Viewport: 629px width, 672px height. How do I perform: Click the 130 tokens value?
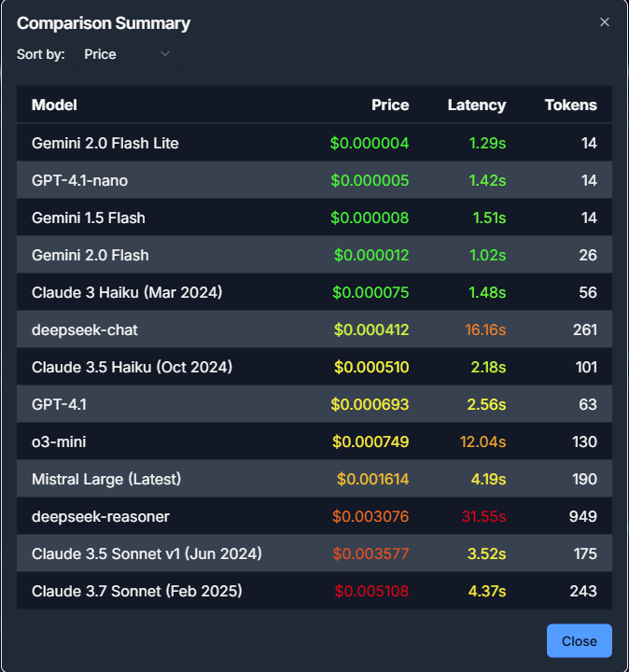[x=584, y=441]
